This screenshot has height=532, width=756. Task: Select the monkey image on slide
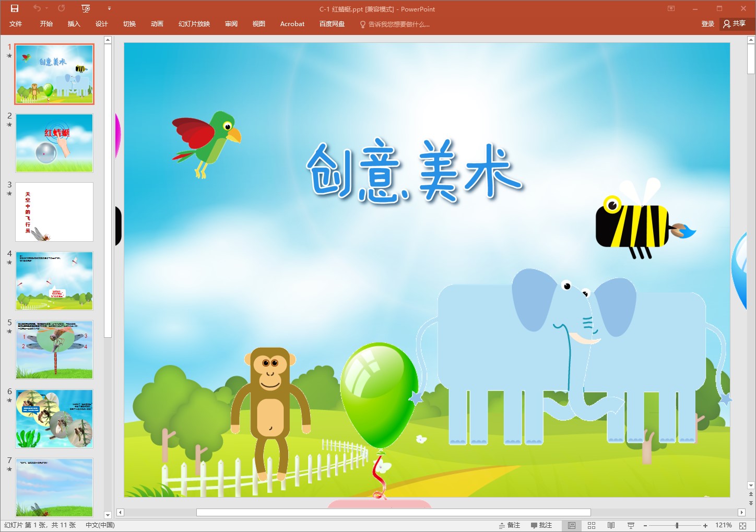pyautogui.click(x=270, y=414)
